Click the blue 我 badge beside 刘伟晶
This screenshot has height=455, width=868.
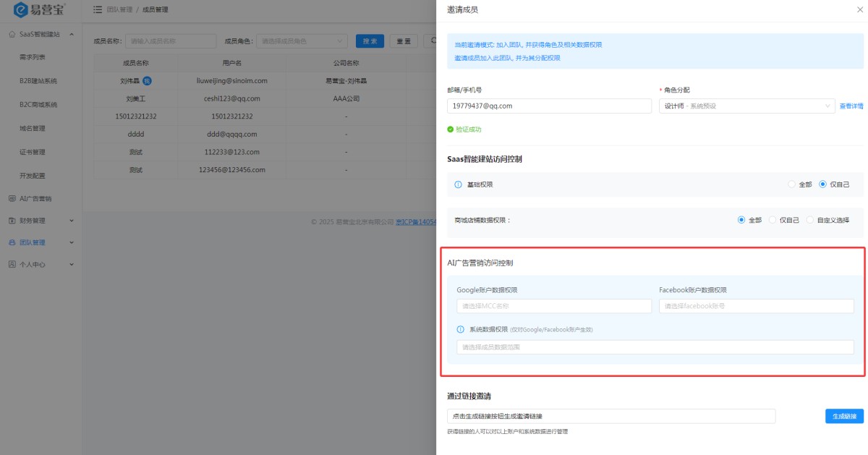point(147,80)
